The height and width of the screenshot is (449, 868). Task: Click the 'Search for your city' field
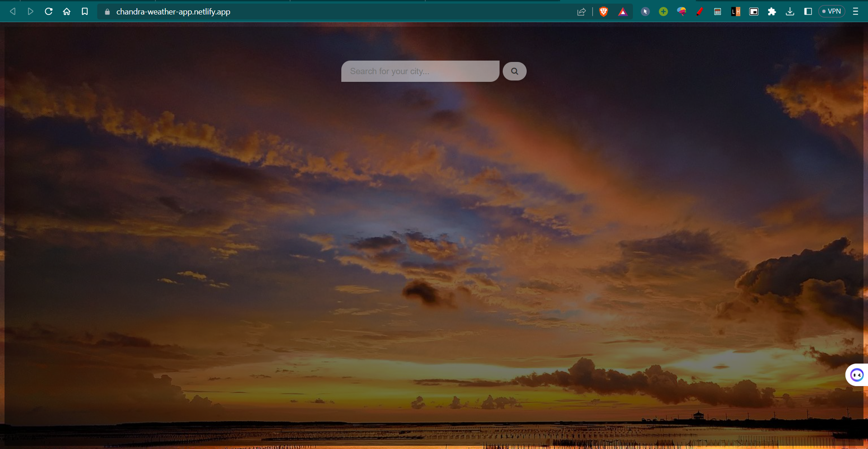[x=420, y=71]
